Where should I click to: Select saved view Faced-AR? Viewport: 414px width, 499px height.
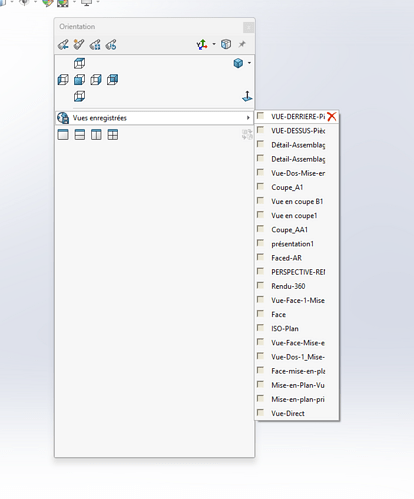click(286, 258)
